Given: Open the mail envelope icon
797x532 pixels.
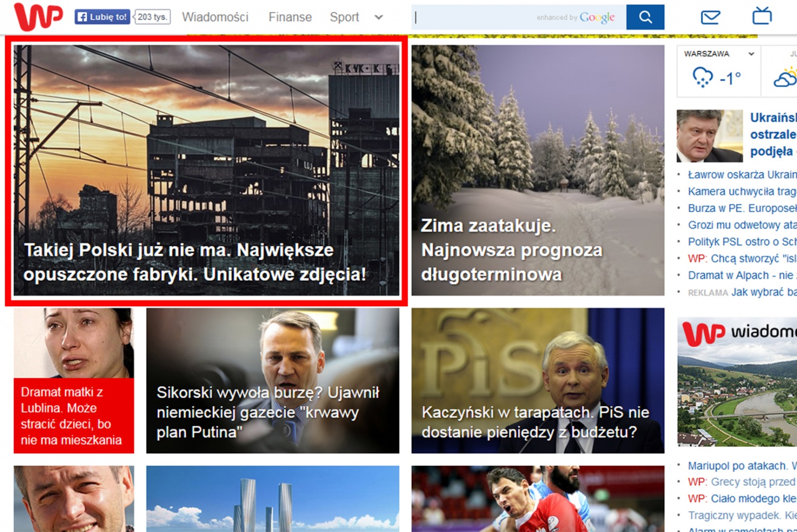Looking at the screenshot, I should (710, 17).
